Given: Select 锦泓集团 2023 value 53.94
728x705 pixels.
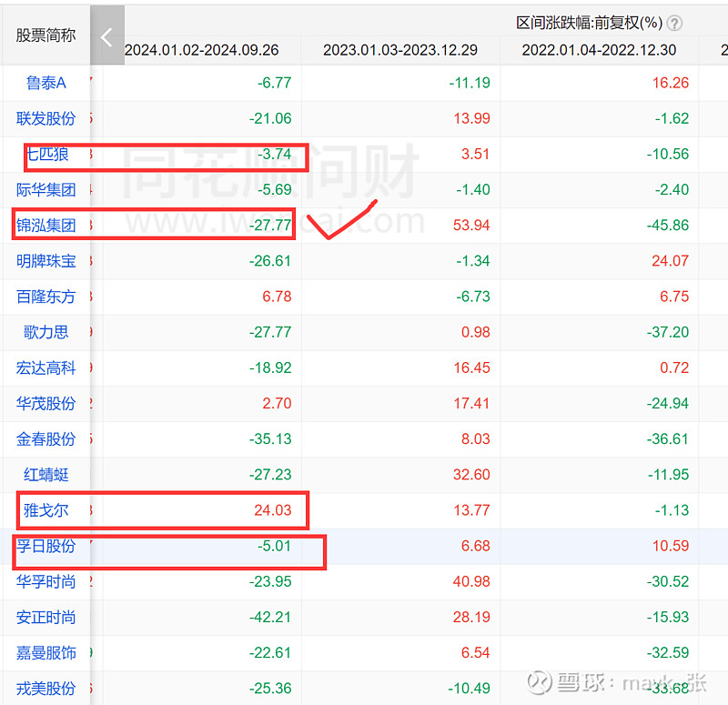Looking at the screenshot, I should [471, 226].
